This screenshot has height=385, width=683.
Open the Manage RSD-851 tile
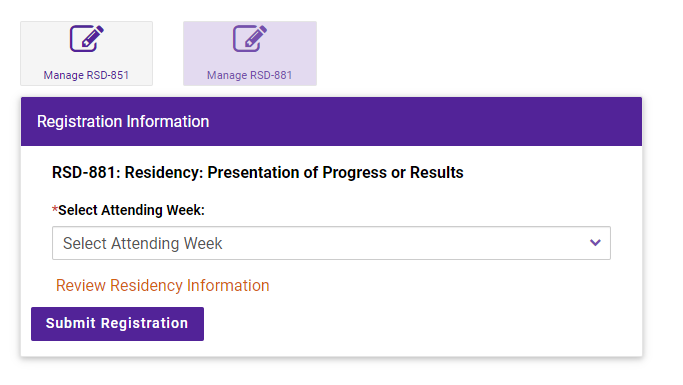pyautogui.click(x=87, y=54)
